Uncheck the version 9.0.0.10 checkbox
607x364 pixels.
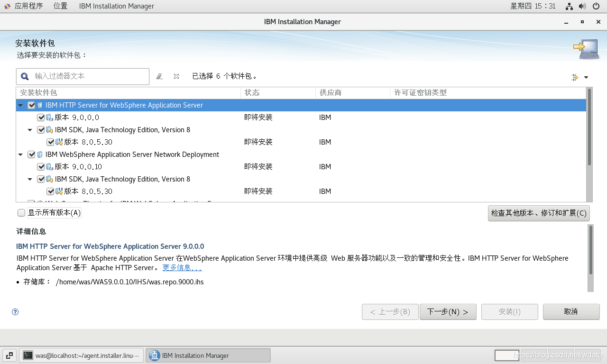tap(41, 167)
